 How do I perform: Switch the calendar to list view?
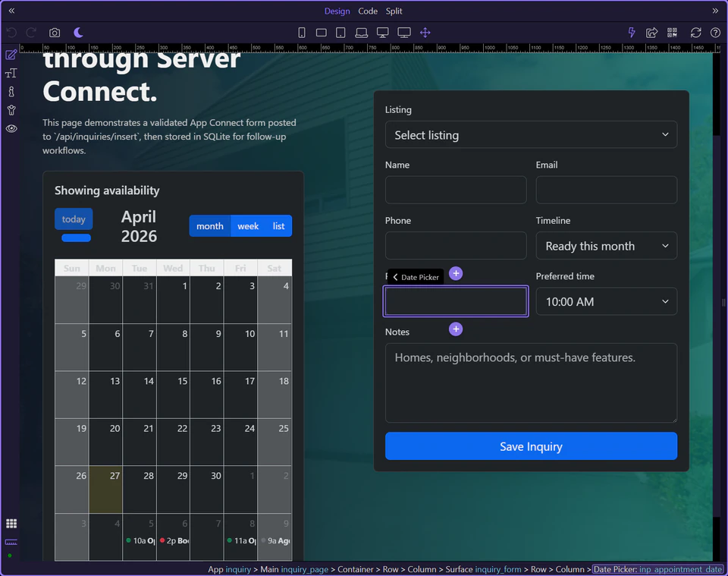[x=278, y=225]
